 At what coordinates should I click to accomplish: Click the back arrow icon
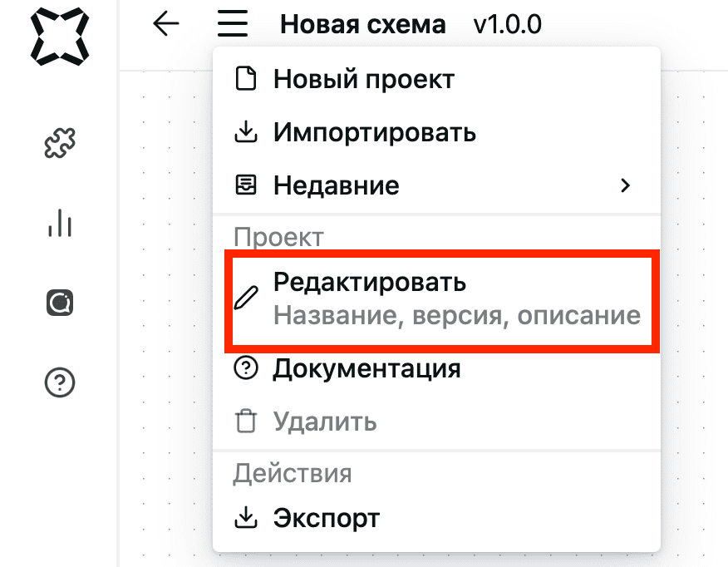click(165, 23)
